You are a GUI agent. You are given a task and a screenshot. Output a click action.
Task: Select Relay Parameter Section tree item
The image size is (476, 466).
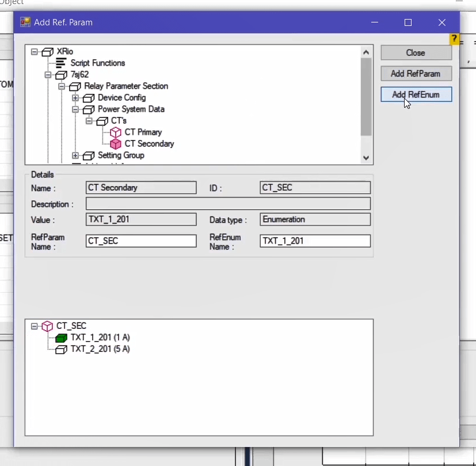point(126,86)
